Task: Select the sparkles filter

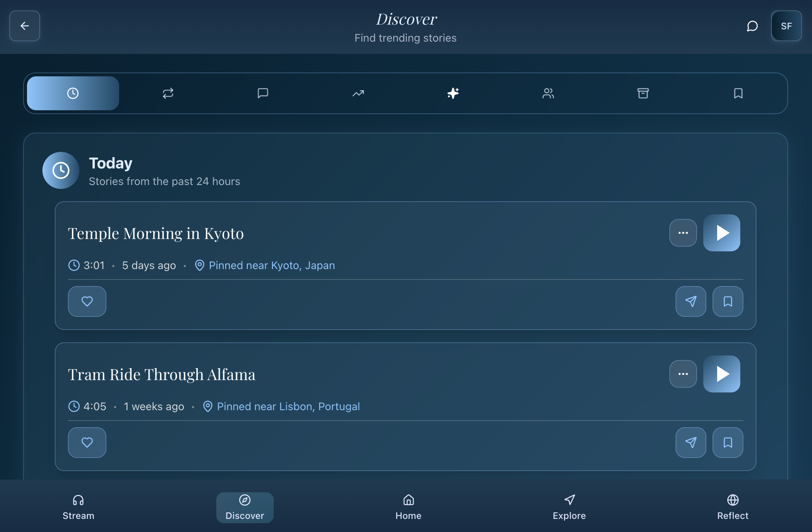Action: click(x=453, y=93)
